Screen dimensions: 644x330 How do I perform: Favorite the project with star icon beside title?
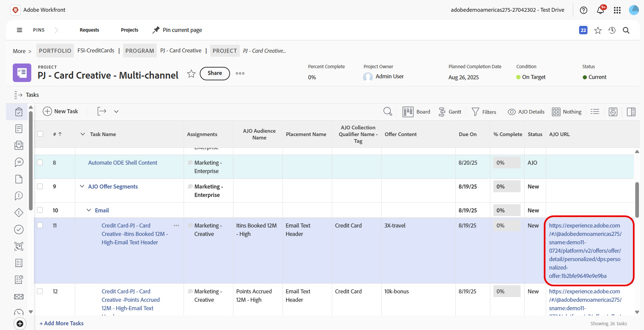pyautogui.click(x=191, y=74)
